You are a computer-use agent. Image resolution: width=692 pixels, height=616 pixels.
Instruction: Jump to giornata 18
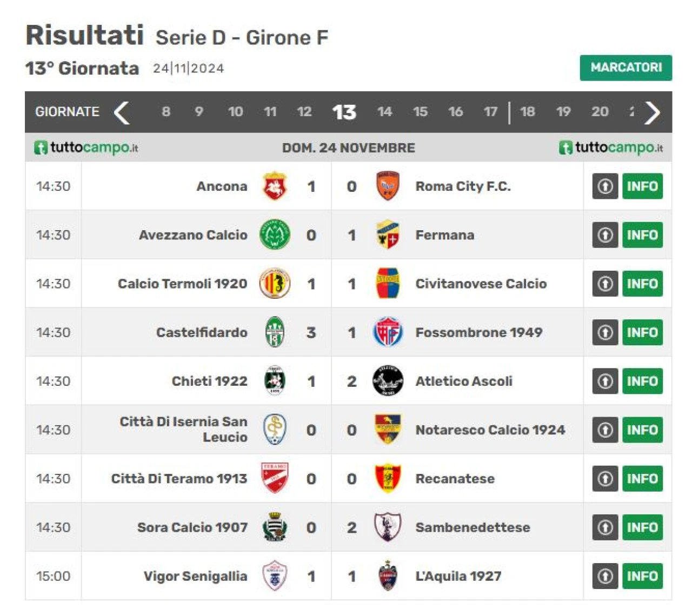point(527,112)
